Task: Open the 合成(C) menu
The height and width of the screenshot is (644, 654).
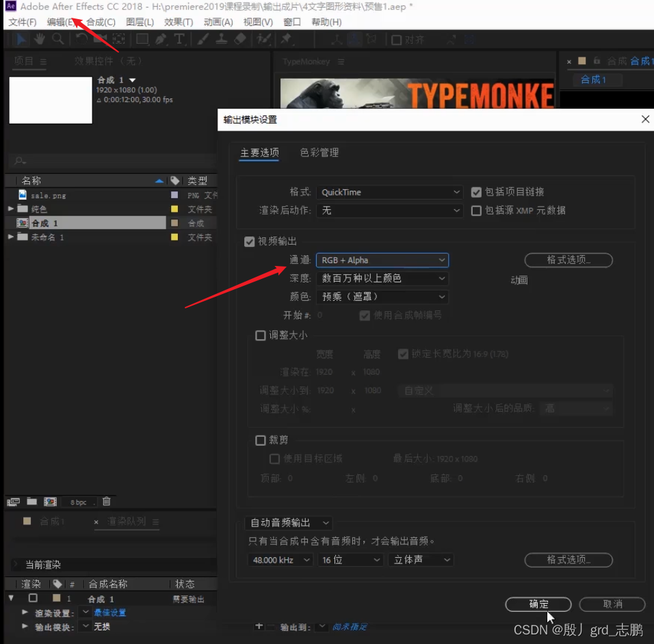Action: pos(101,22)
